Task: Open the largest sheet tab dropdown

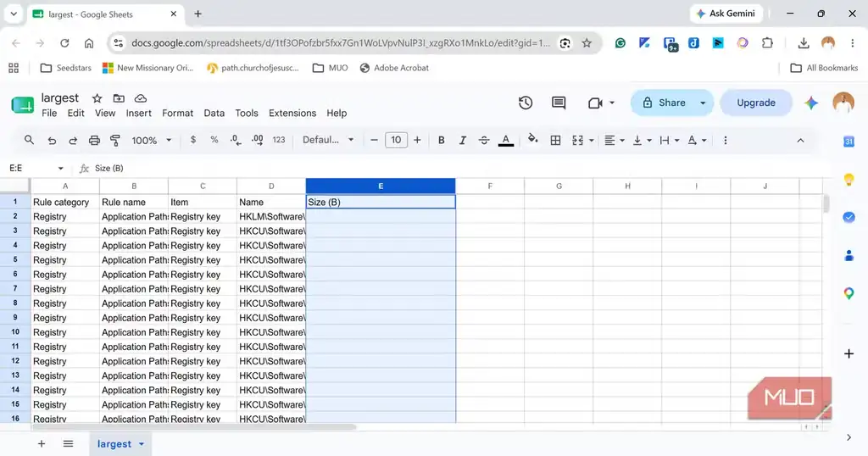Action: pyautogui.click(x=142, y=444)
